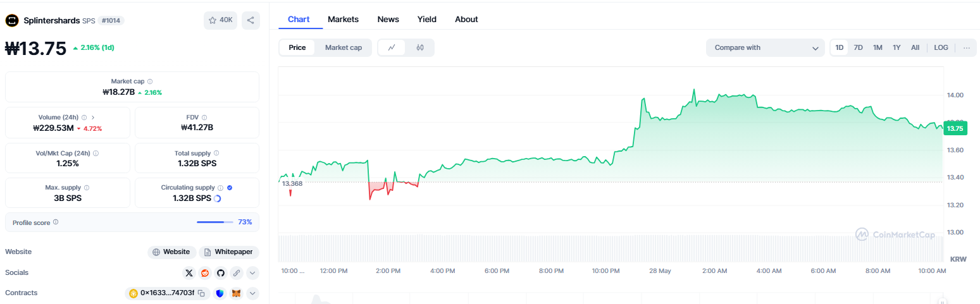Click the 13.75 current price label on axis

tap(954, 128)
